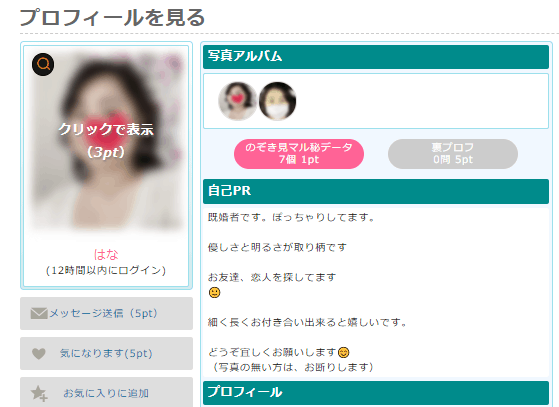This screenshot has width=559, height=407.
Task: Click the magnifier icon on profile photo
Action: pos(43,65)
